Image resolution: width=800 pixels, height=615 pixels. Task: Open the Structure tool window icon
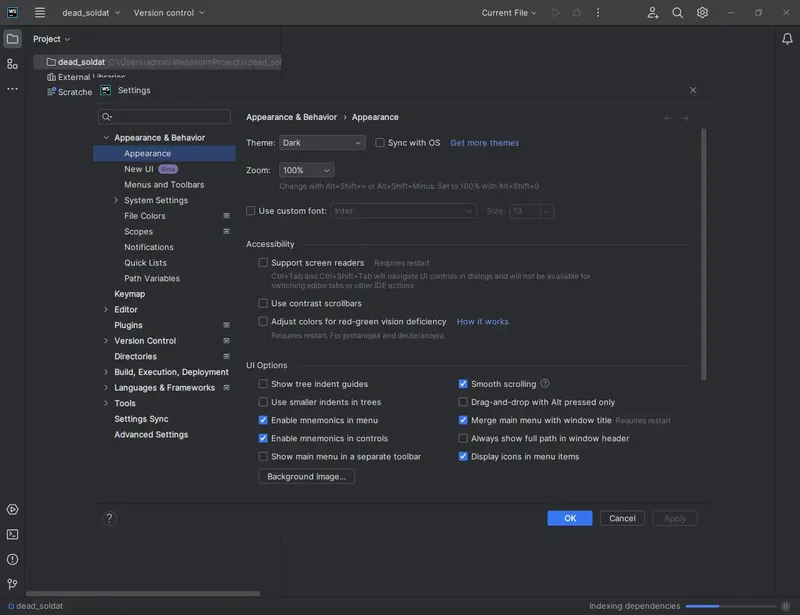click(x=12, y=64)
